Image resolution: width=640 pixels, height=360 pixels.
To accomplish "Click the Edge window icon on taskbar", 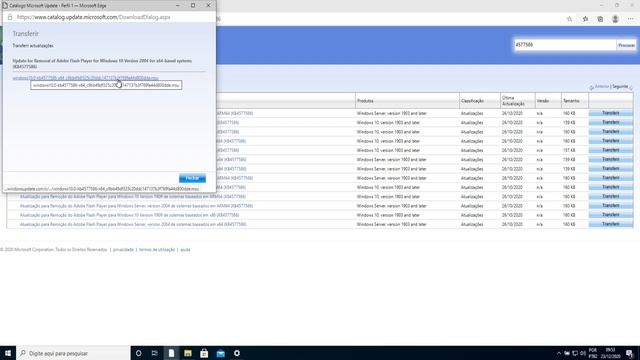I will [x=171, y=353].
